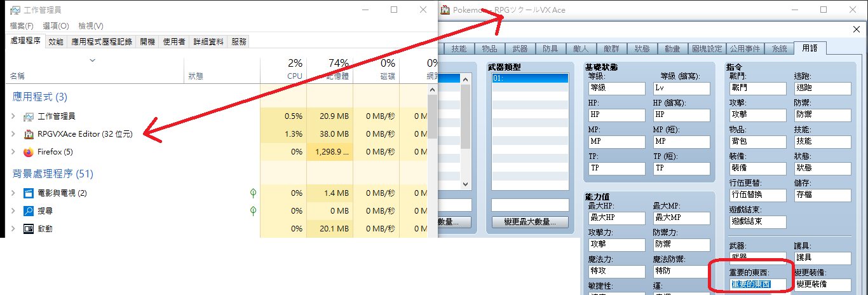Click the 遊戲結束 input field

[758, 222]
